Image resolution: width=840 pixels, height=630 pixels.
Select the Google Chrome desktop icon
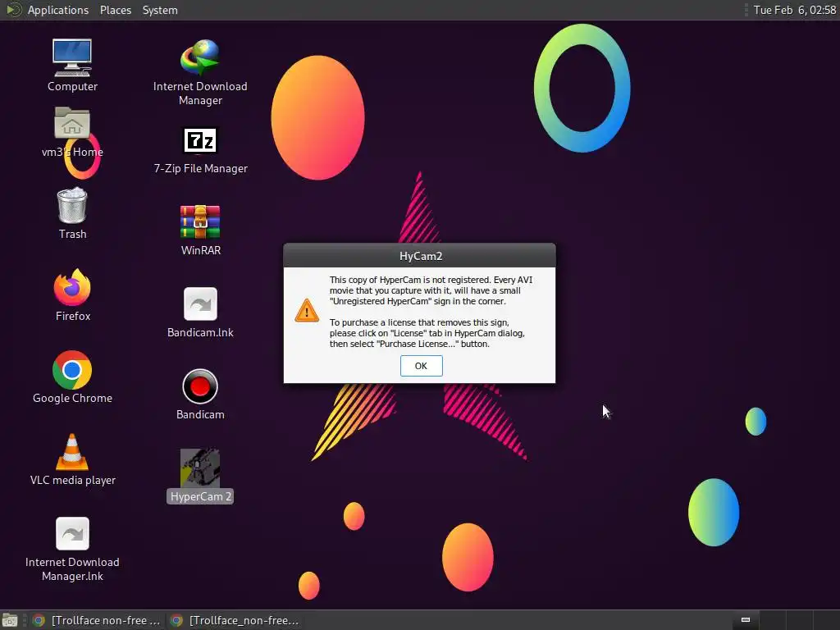72,370
